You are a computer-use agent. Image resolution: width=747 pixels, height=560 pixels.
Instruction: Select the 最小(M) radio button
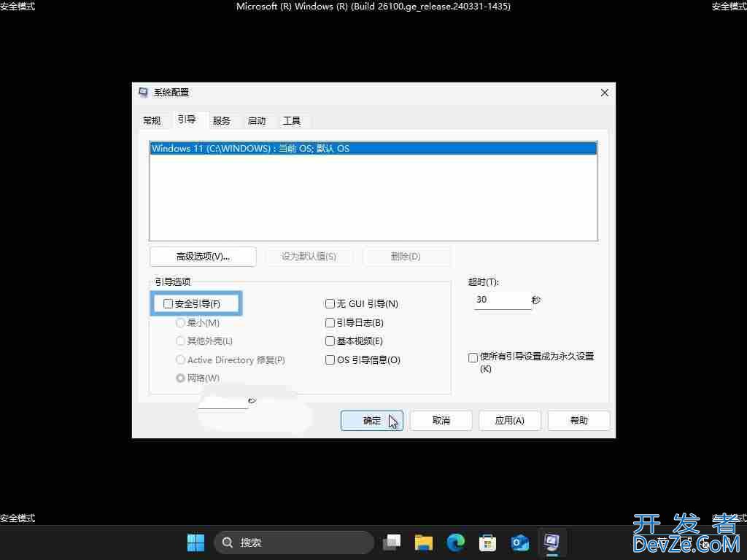coord(180,323)
